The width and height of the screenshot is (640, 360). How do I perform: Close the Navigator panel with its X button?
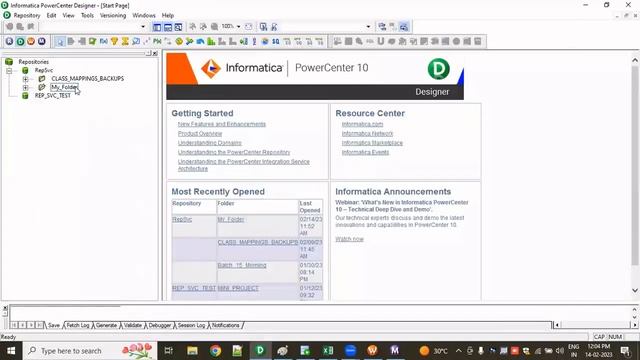pyautogui.click(x=155, y=53)
